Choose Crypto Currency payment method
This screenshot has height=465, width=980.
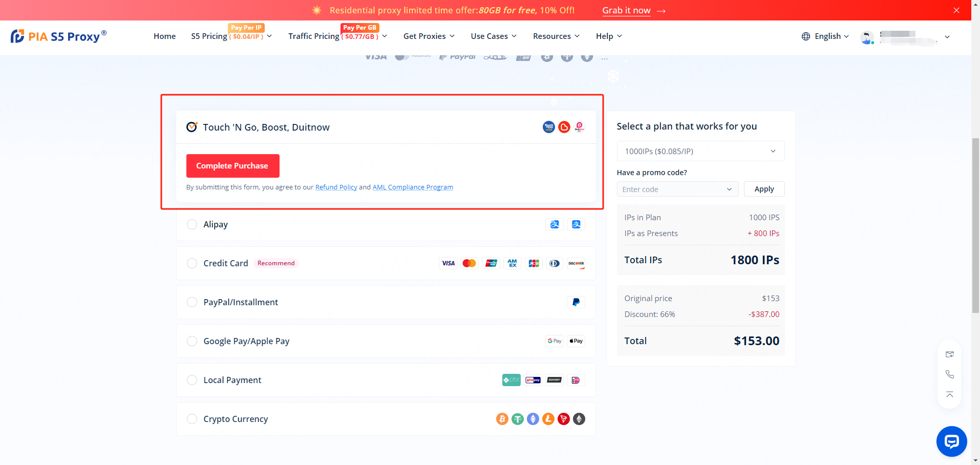tap(192, 419)
